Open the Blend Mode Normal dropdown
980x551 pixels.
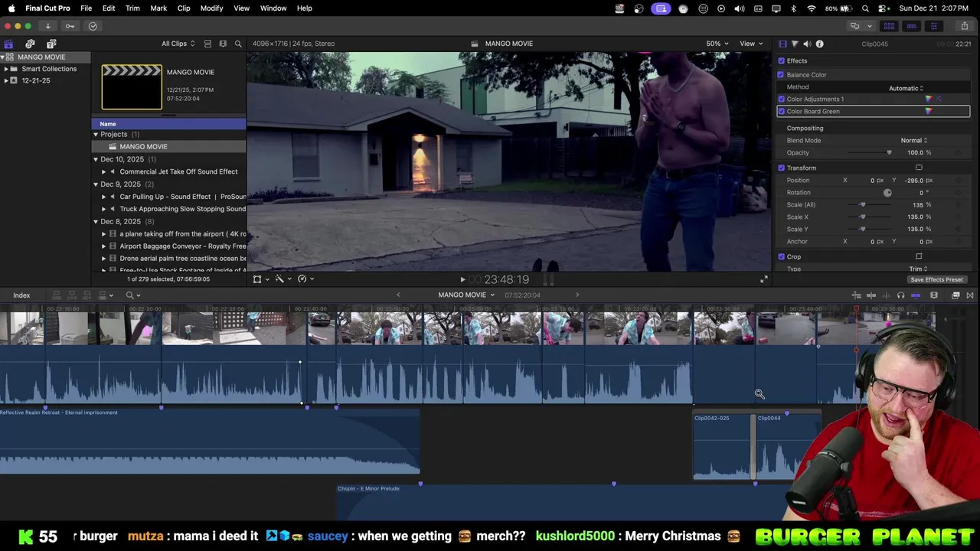[x=914, y=140]
